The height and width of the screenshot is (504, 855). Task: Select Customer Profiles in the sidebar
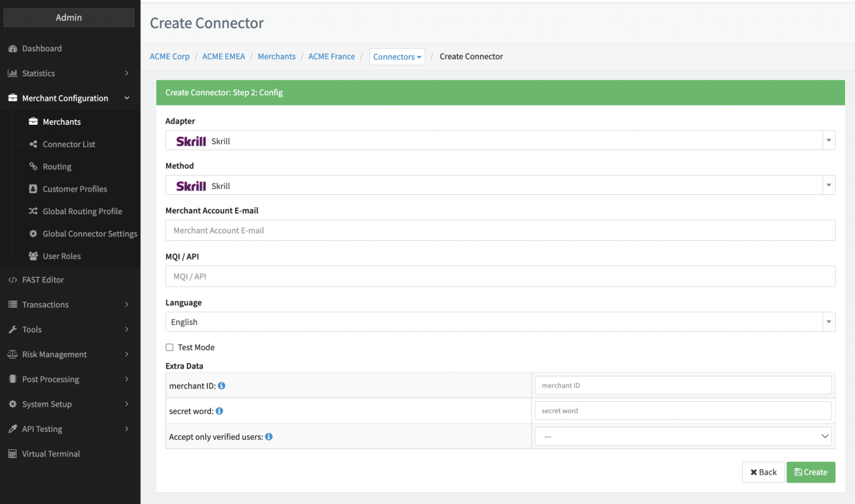75,189
